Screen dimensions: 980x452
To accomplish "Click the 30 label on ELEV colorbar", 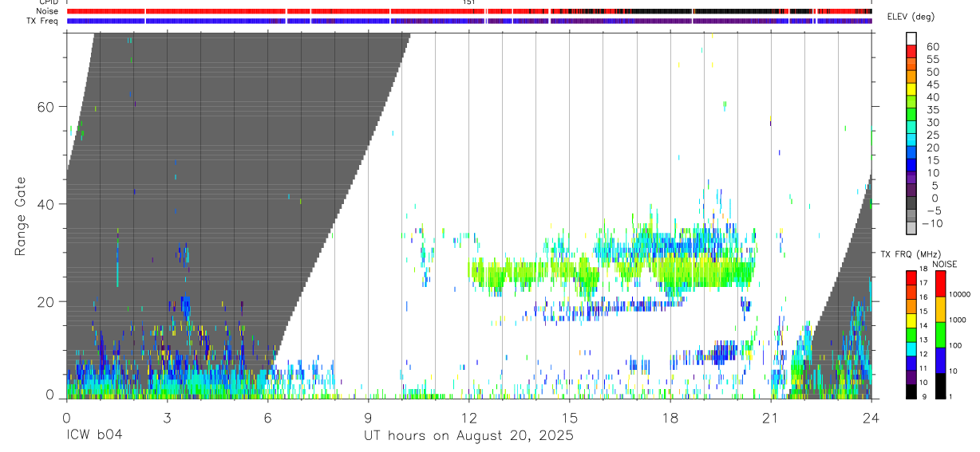I will pos(932,123).
